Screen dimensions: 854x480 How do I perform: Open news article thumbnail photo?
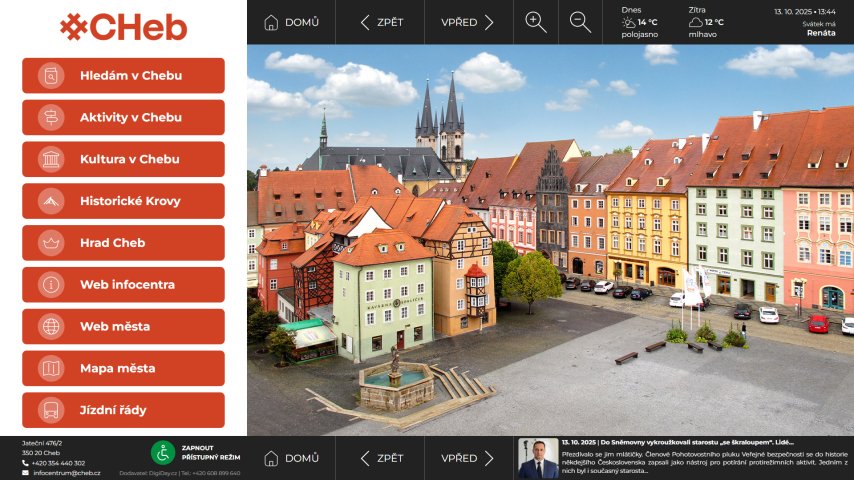[538, 458]
